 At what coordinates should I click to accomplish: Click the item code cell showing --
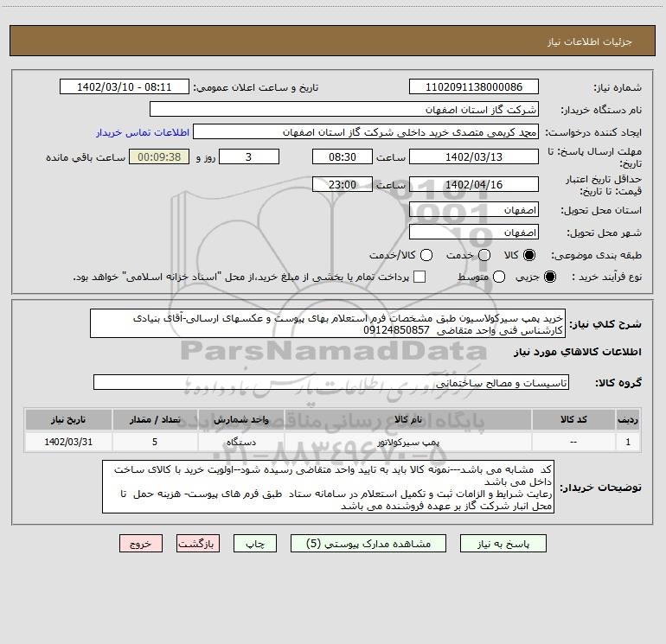pos(573,442)
